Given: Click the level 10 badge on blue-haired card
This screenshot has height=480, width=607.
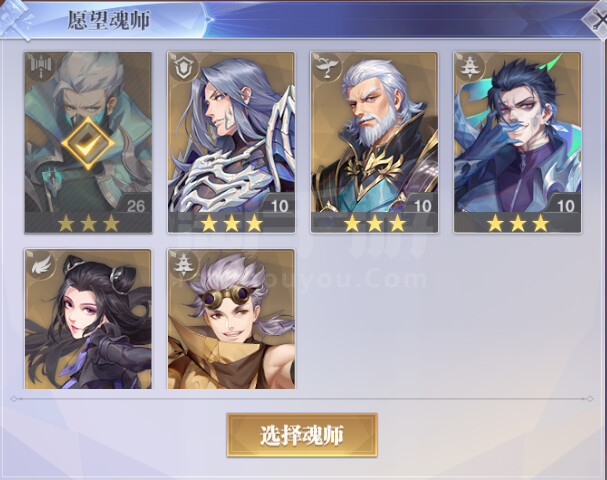Looking at the screenshot, I should click(x=565, y=206).
